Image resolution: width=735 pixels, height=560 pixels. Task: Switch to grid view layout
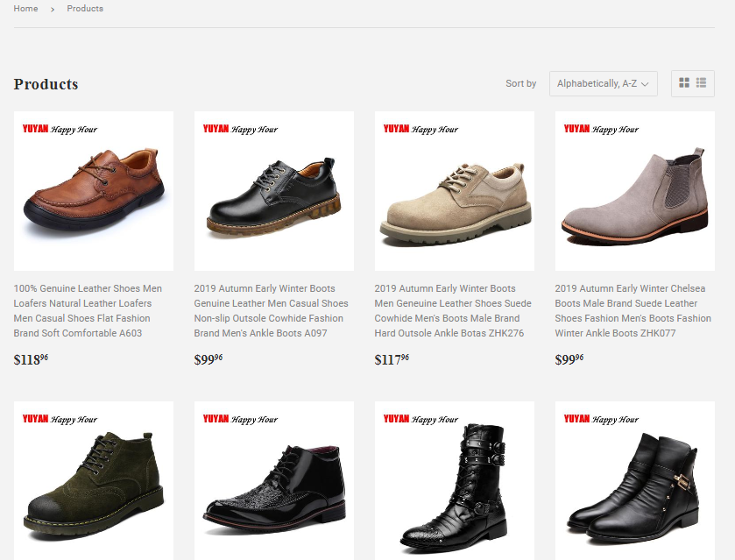(682, 82)
